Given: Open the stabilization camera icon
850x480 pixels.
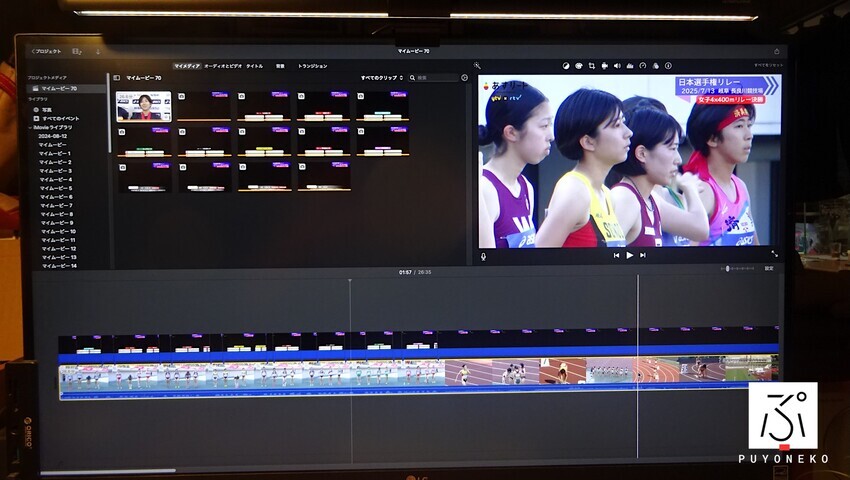Looking at the screenshot, I should (604, 66).
